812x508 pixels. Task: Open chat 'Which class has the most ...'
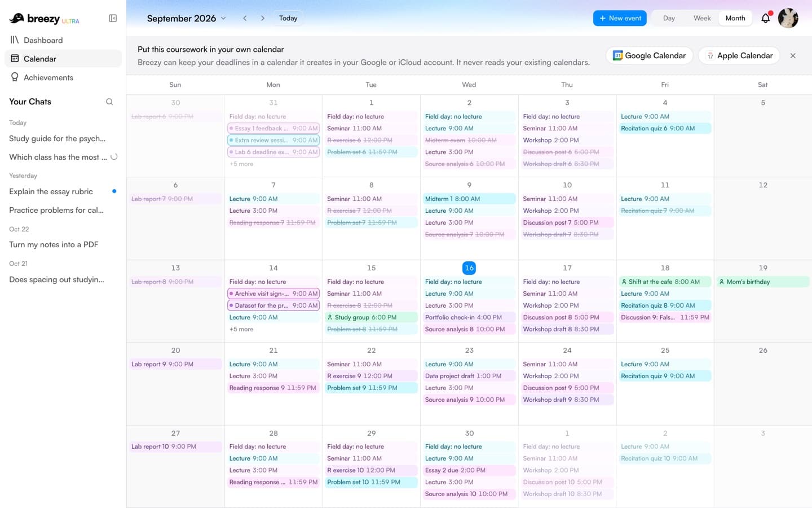(x=63, y=157)
